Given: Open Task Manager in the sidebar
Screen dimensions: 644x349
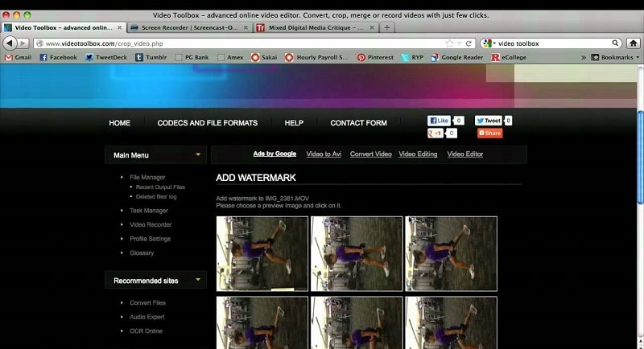Looking at the screenshot, I should click(x=149, y=211).
